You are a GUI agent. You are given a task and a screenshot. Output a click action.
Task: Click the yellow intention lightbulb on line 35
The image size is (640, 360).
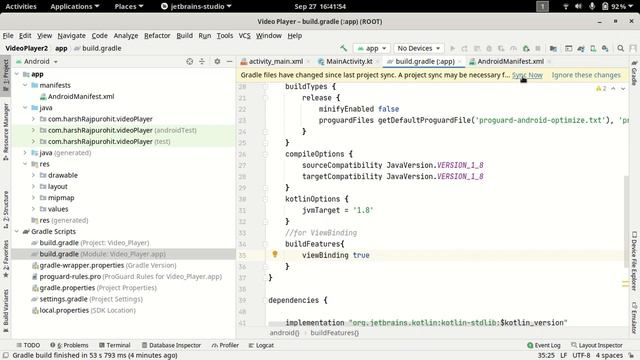[x=275, y=254]
